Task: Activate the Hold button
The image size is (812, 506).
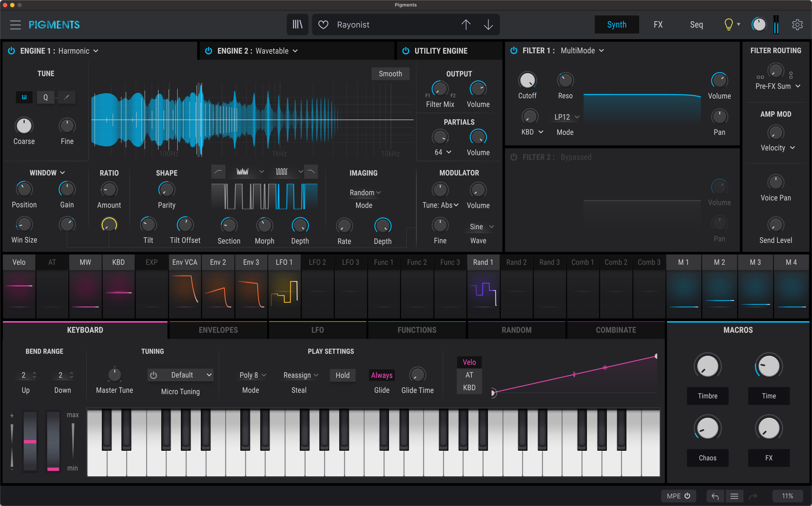Action: pyautogui.click(x=342, y=375)
